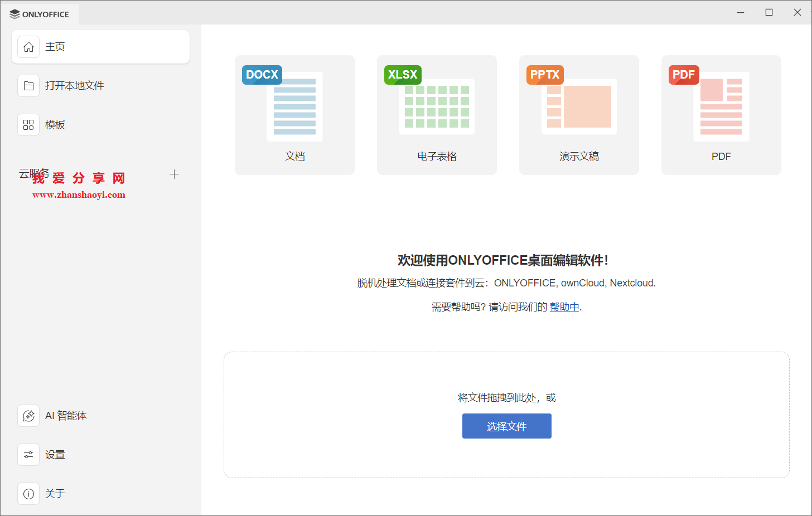The image size is (812, 516).
Task: Create a new PDF form
Action: tap(721, 115)
